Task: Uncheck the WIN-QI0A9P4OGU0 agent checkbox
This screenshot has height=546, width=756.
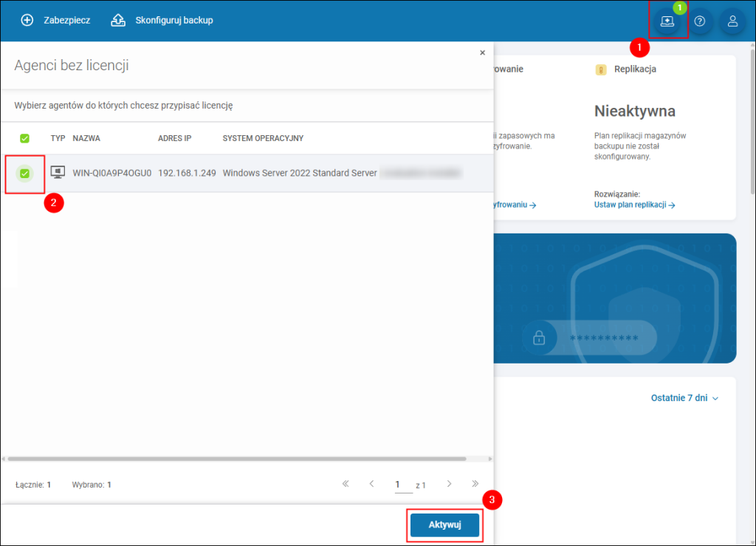Action: coord(24,173)
